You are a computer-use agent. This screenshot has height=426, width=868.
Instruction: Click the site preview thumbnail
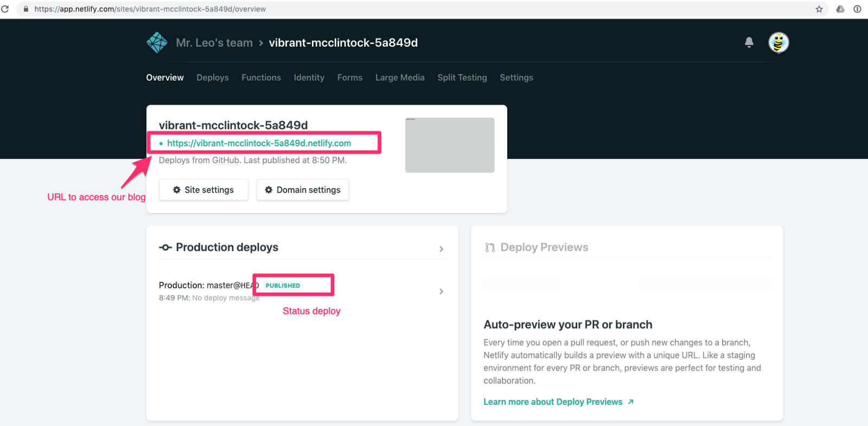[x=450, y=145]
